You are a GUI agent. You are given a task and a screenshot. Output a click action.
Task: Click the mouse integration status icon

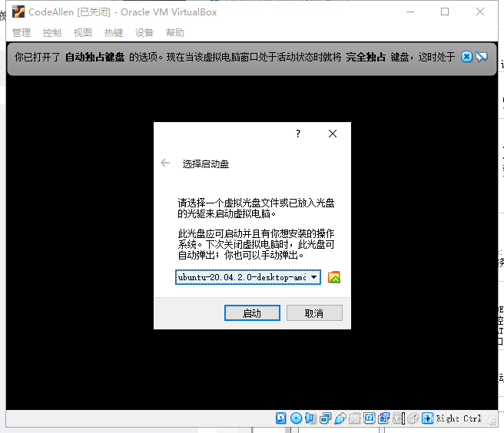coord(413,418)
